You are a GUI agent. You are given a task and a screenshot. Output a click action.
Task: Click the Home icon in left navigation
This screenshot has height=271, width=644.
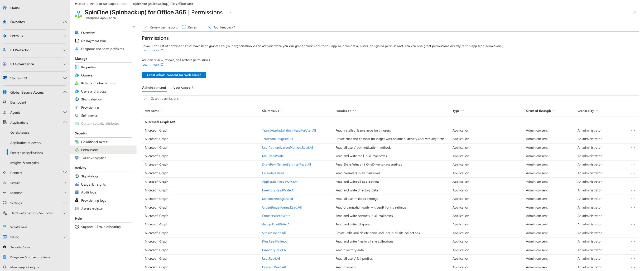coord(4,8)
